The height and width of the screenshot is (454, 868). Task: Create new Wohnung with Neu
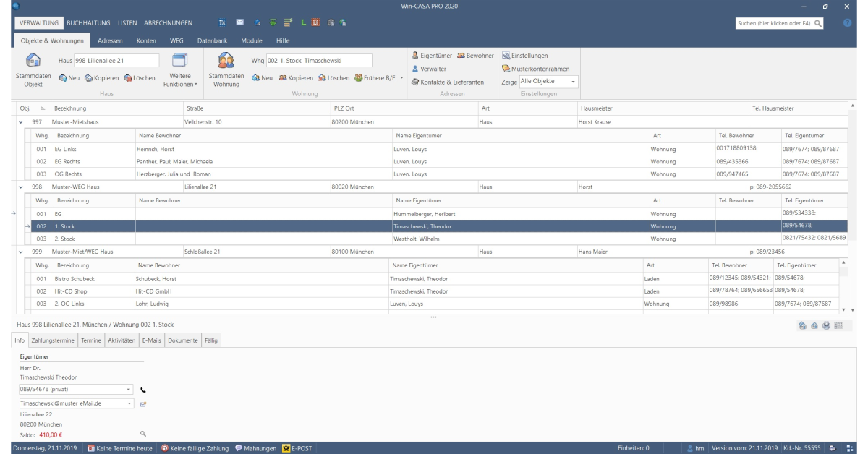[x=261, y=77]
